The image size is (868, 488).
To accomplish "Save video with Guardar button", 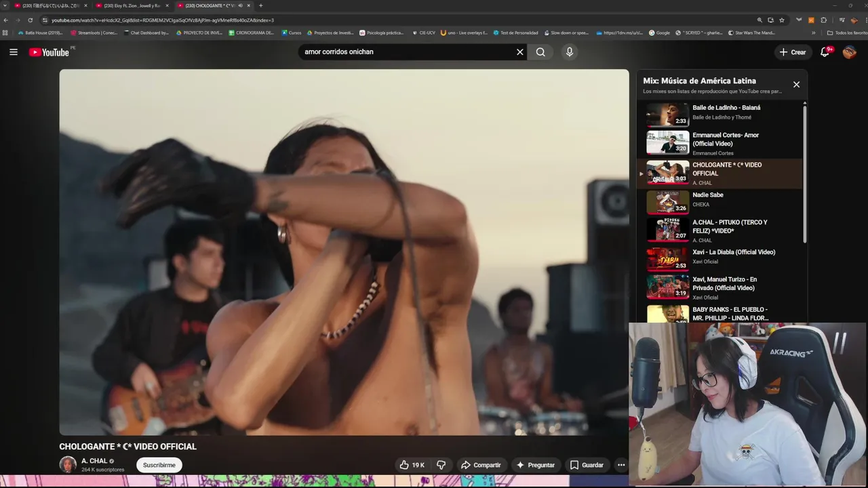I will (587, 465).
